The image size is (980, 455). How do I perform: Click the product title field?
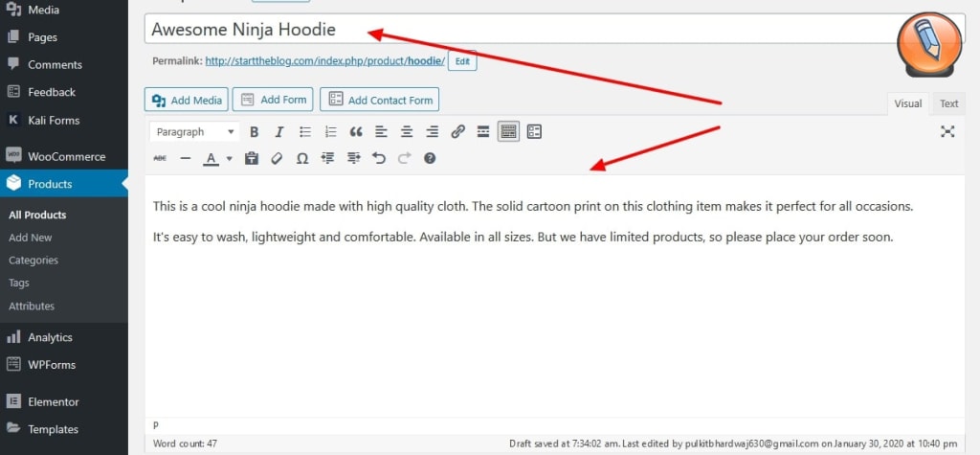click(555, 29)
